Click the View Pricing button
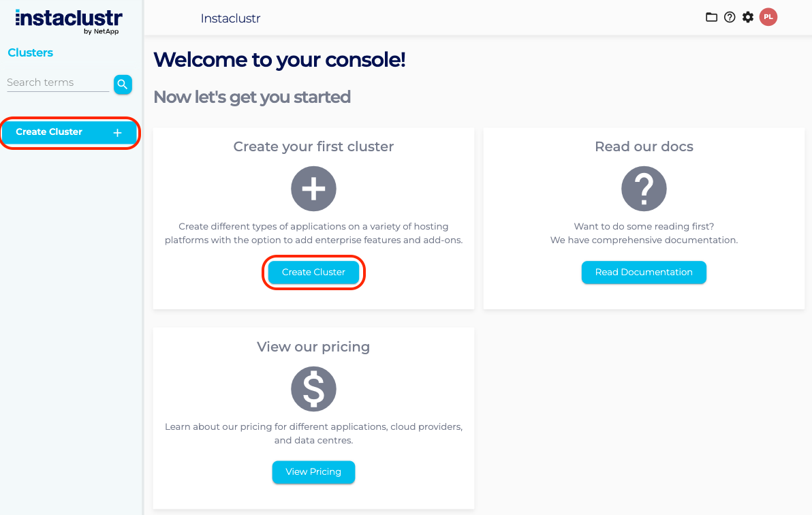Image resolution: width=812 pixels, height=515 pixels. [x=313, y=472]
